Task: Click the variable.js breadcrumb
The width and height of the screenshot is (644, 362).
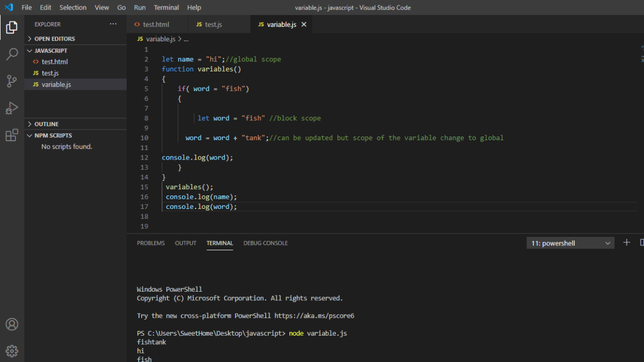Action: 160,39
